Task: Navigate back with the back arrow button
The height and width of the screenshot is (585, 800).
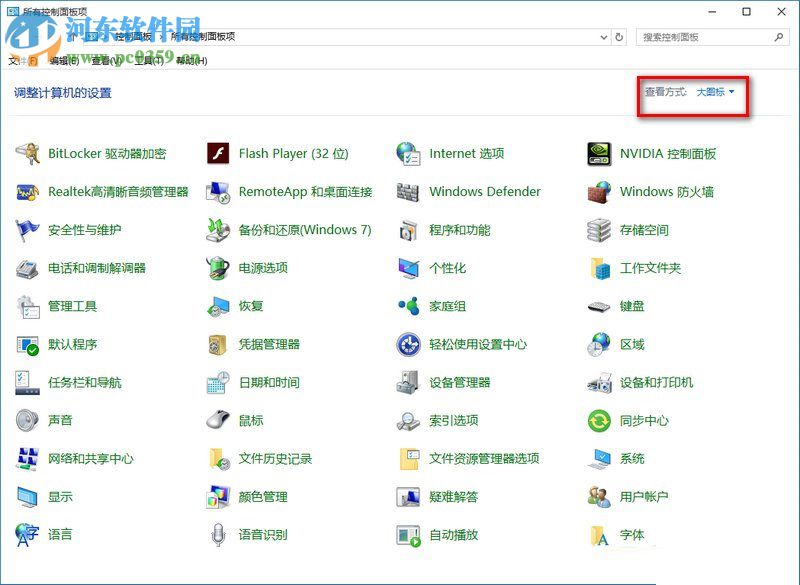Action: 16,36
